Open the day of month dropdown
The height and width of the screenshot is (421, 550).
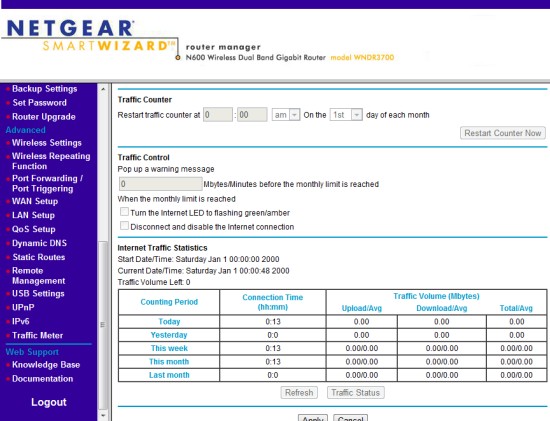click(x=346, y=115)
